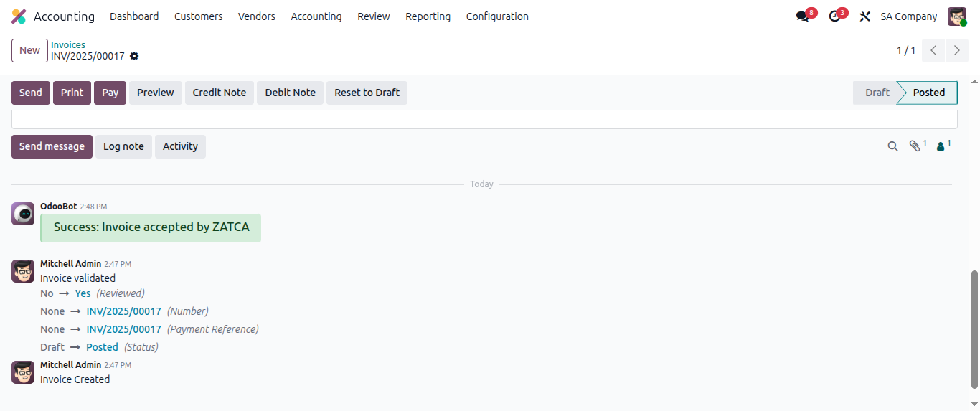
Task: Open attachments via paperclip icon
Action: coord(915,146)
